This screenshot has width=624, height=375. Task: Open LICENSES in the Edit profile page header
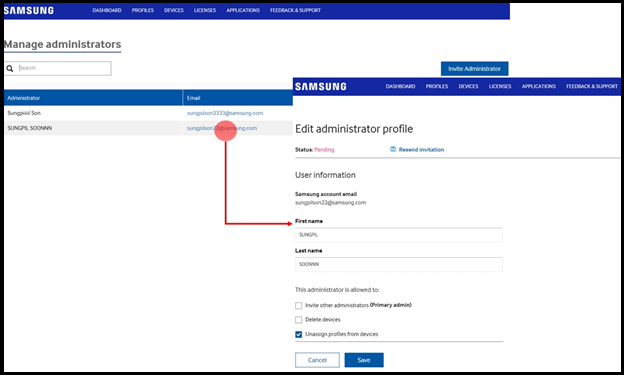500,86
